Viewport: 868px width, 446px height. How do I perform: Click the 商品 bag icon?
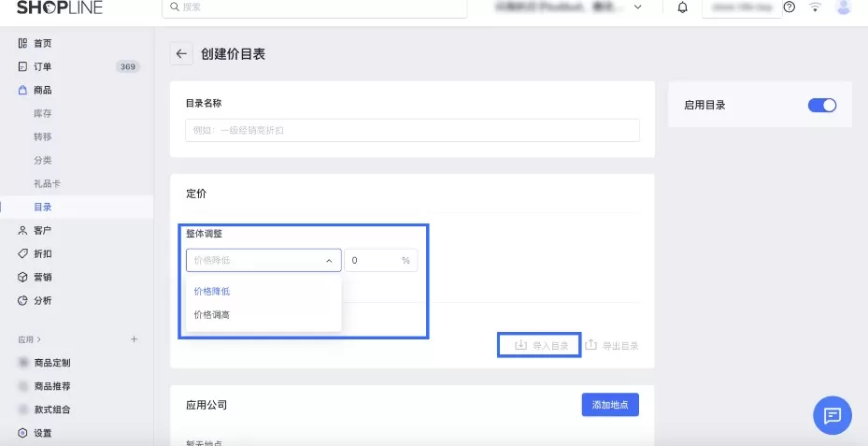tap(22, 90)
